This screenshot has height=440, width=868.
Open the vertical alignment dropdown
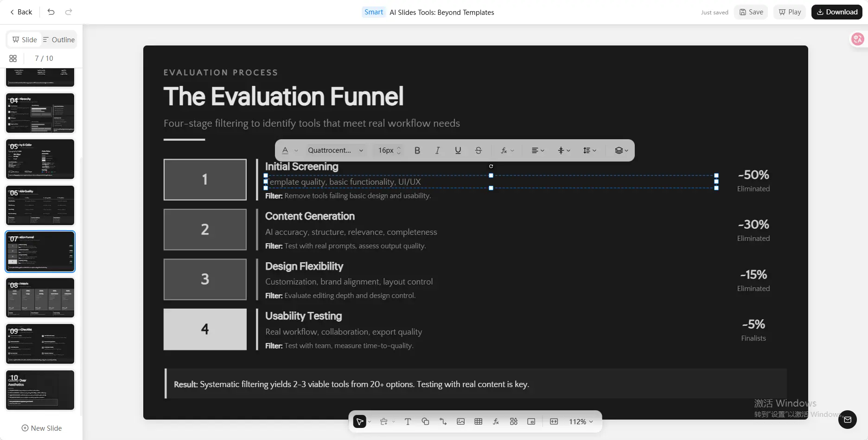tap(564, 150)
